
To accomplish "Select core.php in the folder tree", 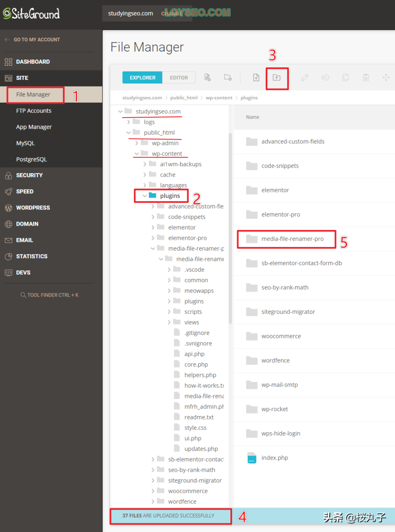I will (196, 365).
